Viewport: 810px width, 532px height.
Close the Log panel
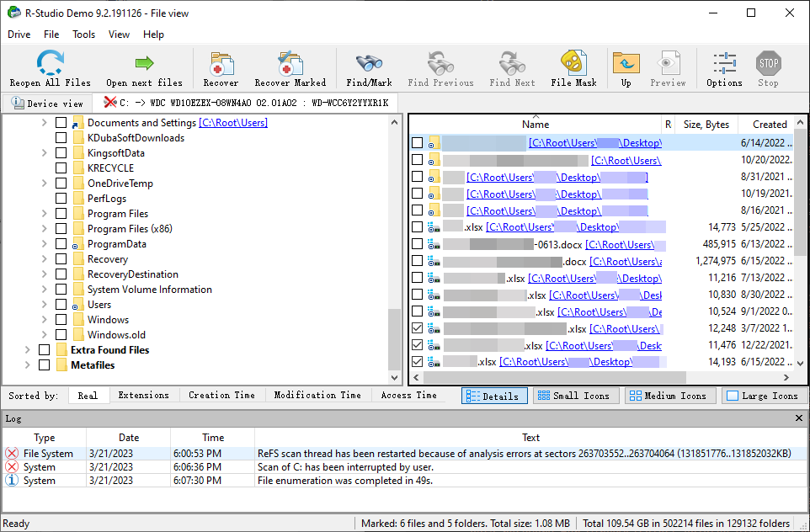click(x=799, y=418)
